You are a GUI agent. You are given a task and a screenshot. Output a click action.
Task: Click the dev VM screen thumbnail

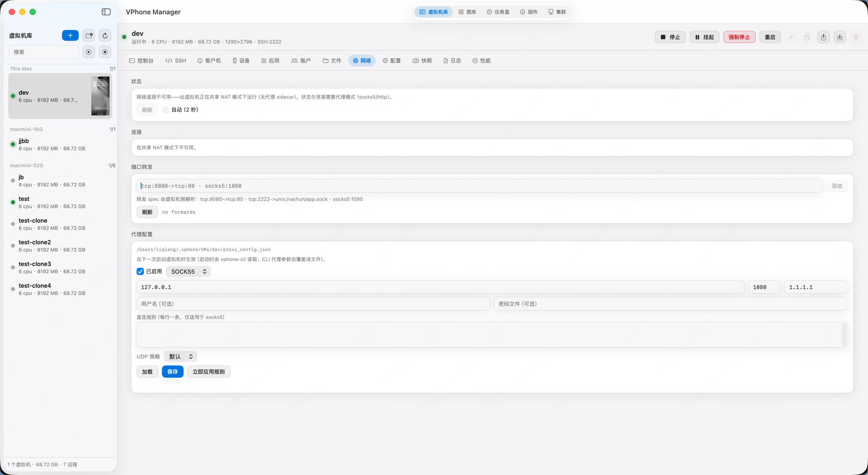tap(100, 96)
